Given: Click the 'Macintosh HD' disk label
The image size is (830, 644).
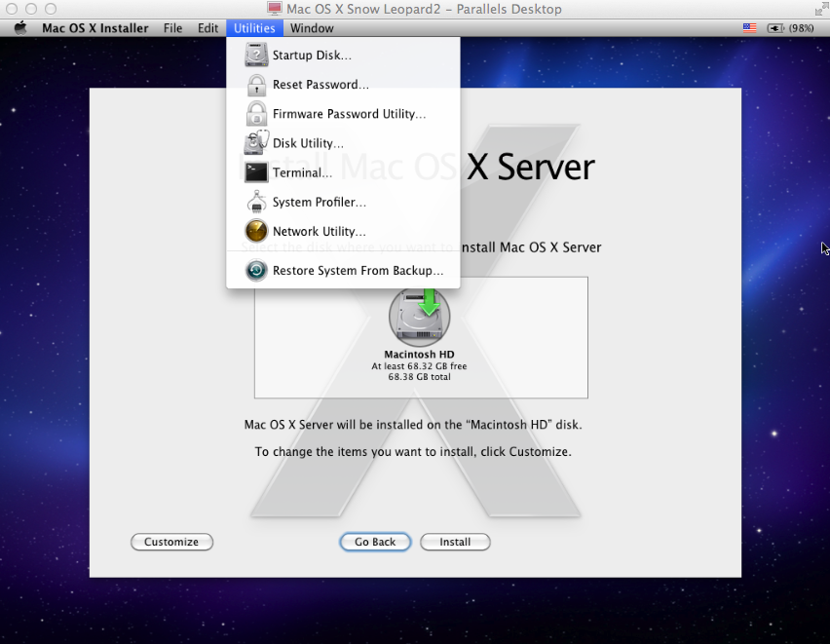Looking at the screenshot, I should 419,355.
